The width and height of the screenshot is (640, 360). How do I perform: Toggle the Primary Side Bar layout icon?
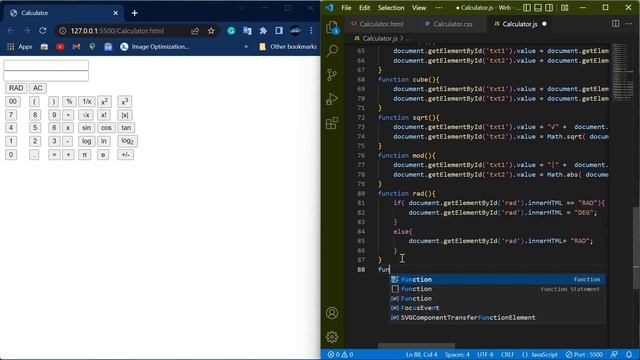coord(527,8)
